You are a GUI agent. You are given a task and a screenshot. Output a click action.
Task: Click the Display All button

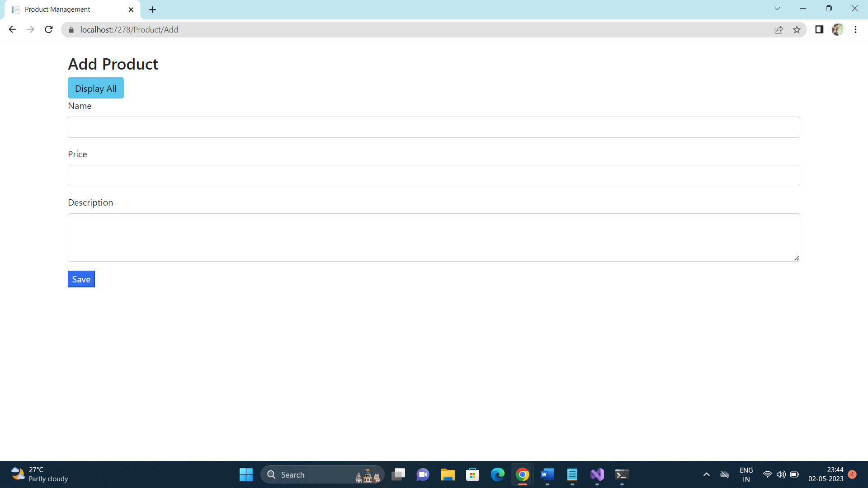pyautogui.click(x=95, y=88)
